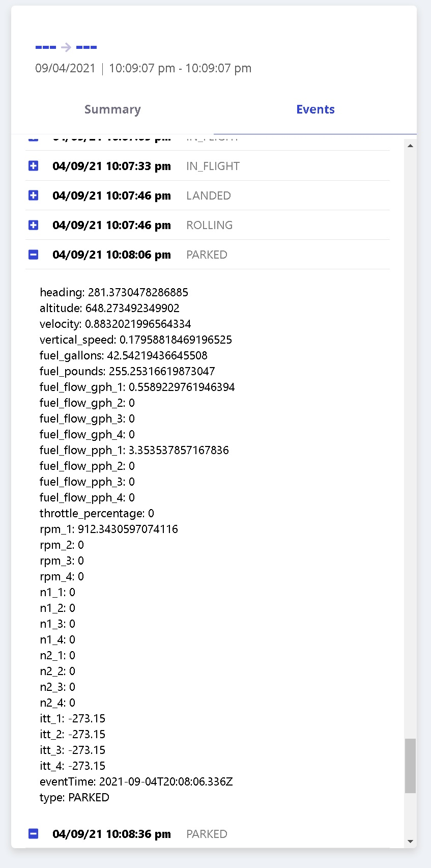The height and width of the screenshot is (868, 431).
Task: Click the plus icon beside ROLLING event
Action: [x=34, y=225]
